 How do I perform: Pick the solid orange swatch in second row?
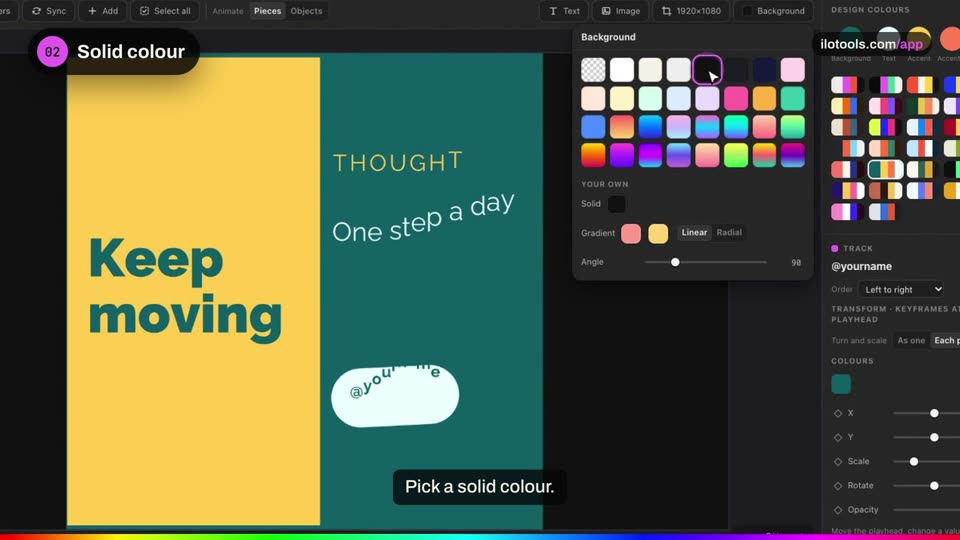click(764, 98)
